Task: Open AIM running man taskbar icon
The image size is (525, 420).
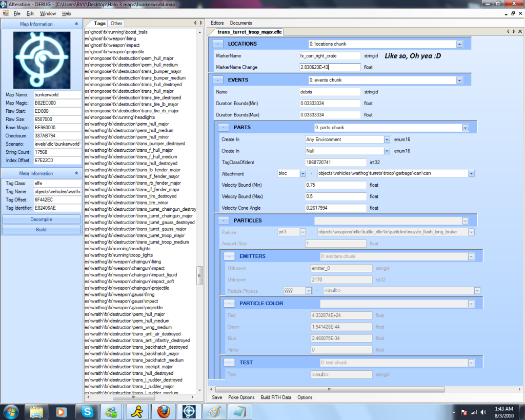Action: [137, 412]
